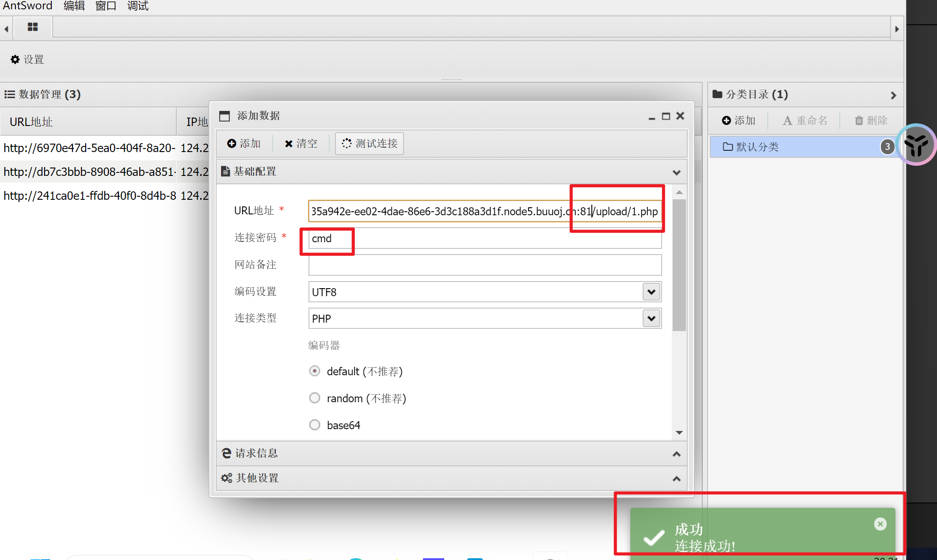The image size is (937, 560).
Task: Click the 数据管理 list icon
Action: pos(10,94)
